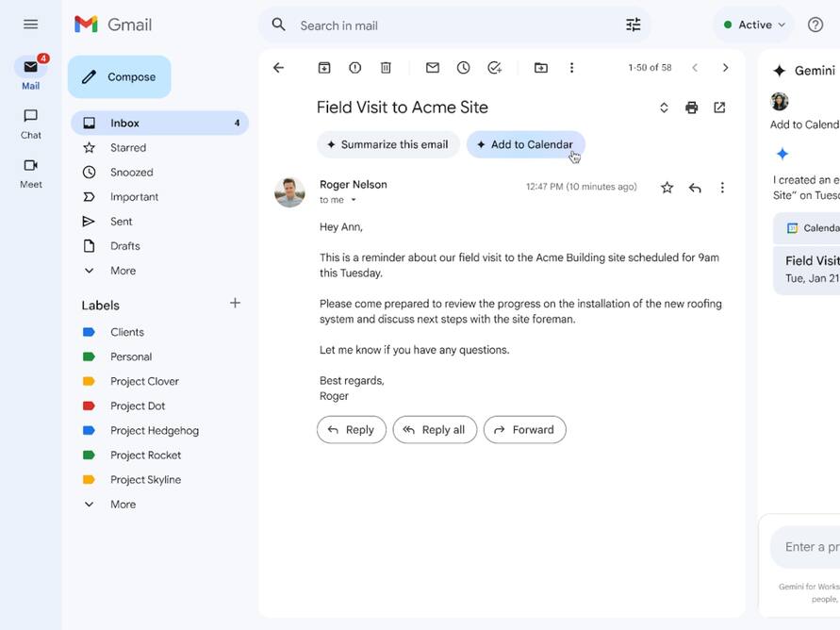840x630 pixels.
Task: Expand More under the Labels list
Action: coord(123,505)
